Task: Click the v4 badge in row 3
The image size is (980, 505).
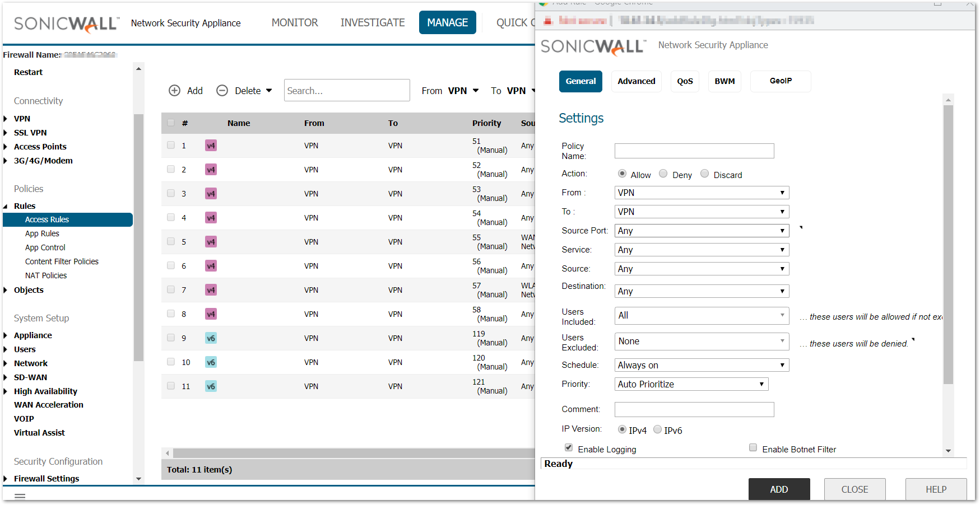Action: point(211,194)
